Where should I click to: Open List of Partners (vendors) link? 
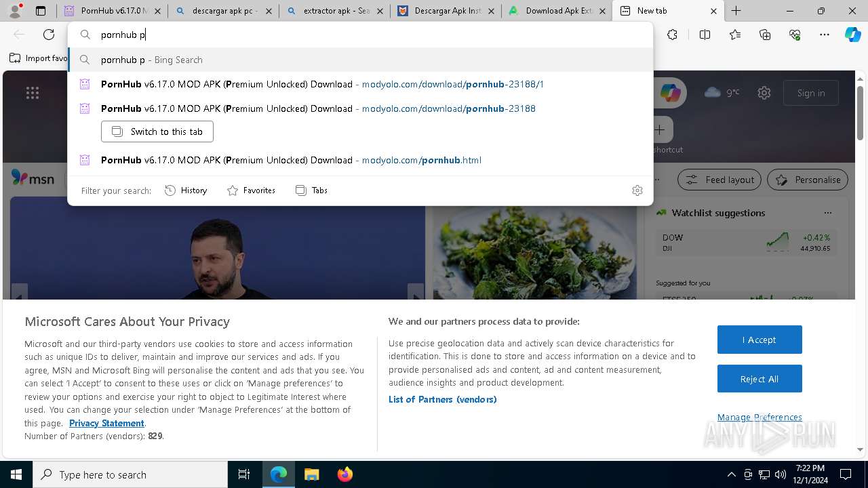point(443,399)
